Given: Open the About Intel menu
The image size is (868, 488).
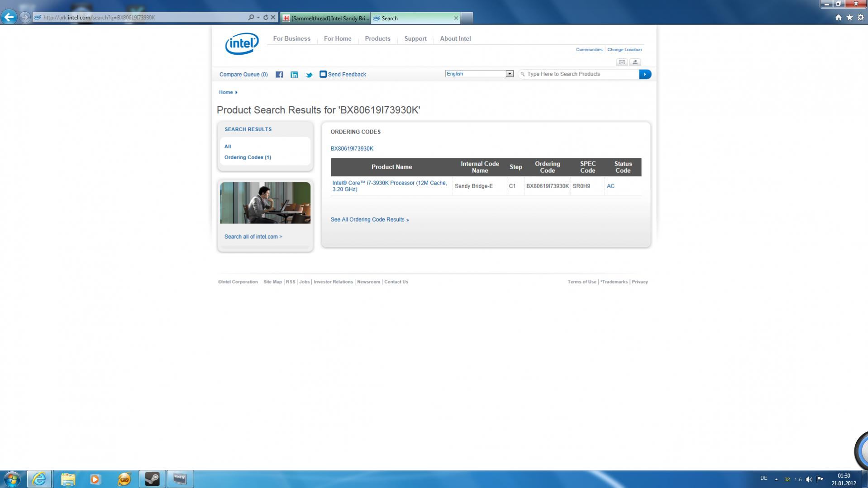Looking at the screenshot, I should point(455,38).
